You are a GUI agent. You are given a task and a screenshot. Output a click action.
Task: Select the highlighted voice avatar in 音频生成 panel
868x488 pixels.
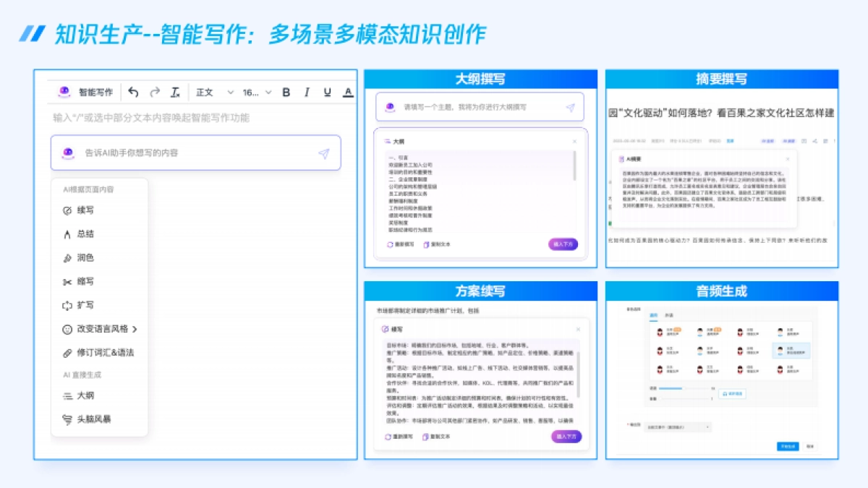tap(792, 350)
